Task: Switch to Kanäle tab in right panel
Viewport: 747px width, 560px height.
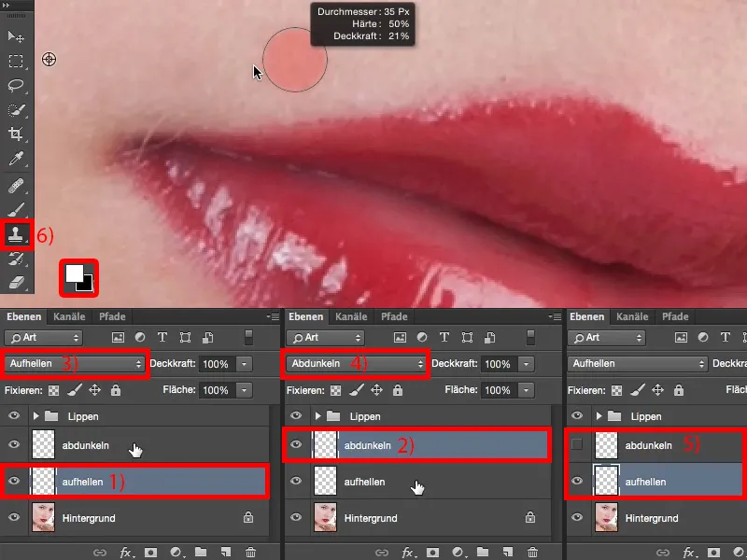Action: 633,316
